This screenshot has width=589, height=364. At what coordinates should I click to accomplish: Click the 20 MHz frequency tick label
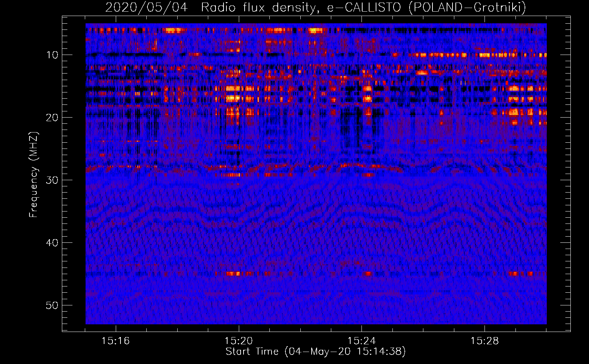(x=52, y=118)
